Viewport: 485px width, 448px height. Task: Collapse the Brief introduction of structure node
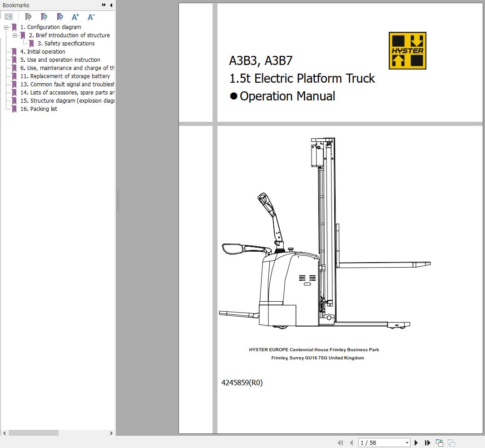pyautogui.click(x=15, y=35)
